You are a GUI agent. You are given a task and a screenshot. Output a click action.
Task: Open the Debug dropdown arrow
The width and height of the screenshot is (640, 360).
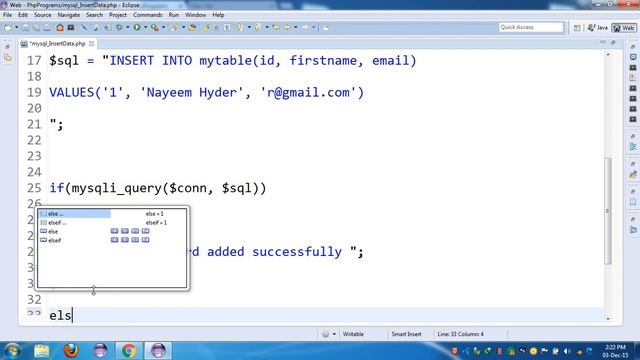(x=128, y=27)
